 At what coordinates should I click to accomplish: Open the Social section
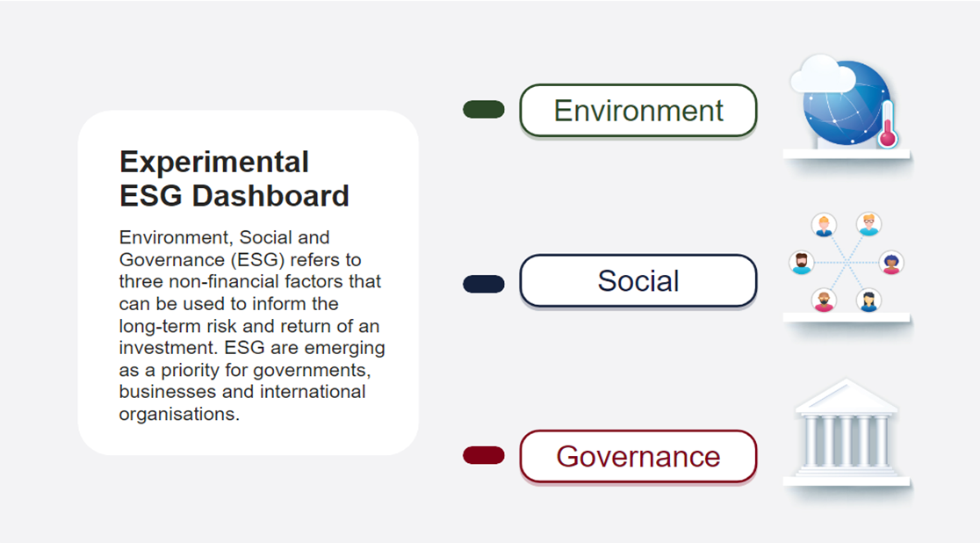638,281
